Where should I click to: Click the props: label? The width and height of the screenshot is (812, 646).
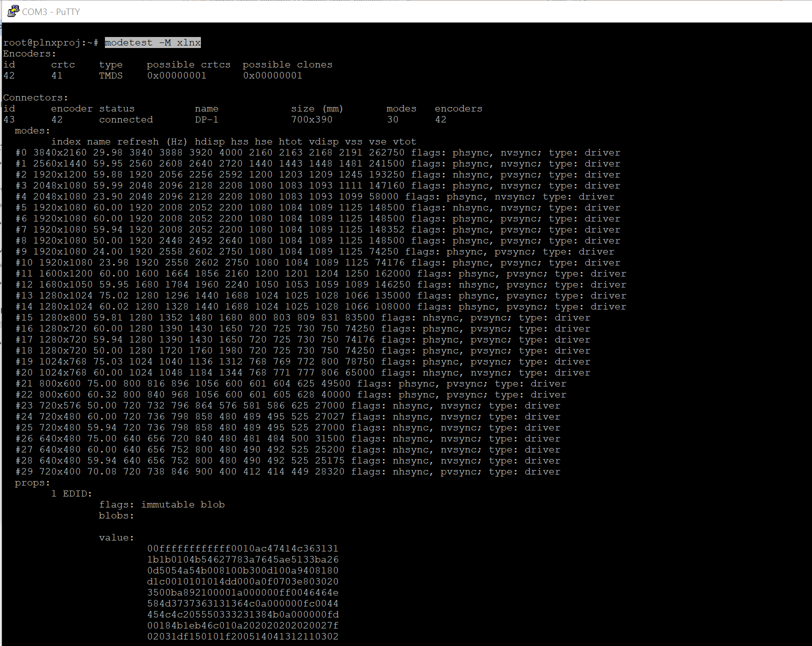click(32, 482)
